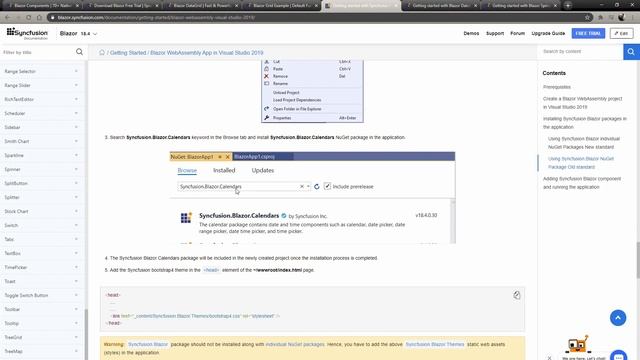Image resolution: width=640 pixels, height=360 pixels.
Task: Click the scroll-to-top arrow button
Action: pos(618,318)
